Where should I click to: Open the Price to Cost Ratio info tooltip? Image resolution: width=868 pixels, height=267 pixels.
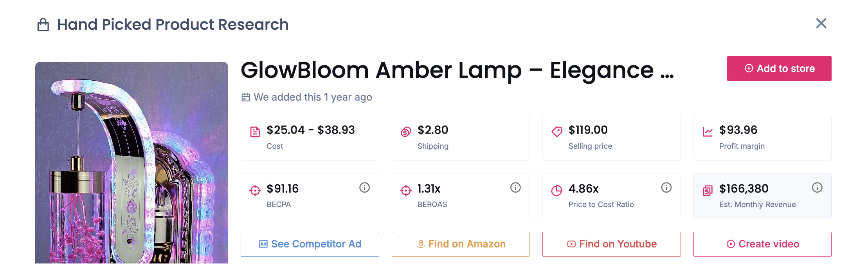tap(666, 188)
